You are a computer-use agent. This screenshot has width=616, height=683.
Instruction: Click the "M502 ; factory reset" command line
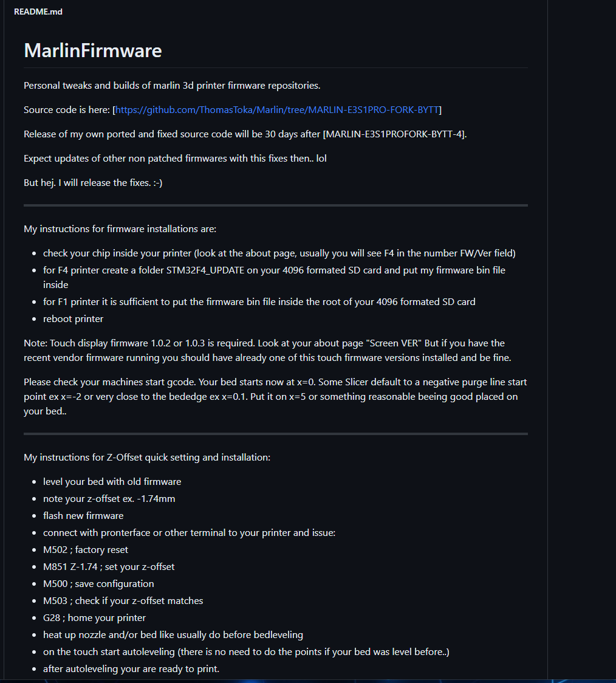tap(86, 550)
